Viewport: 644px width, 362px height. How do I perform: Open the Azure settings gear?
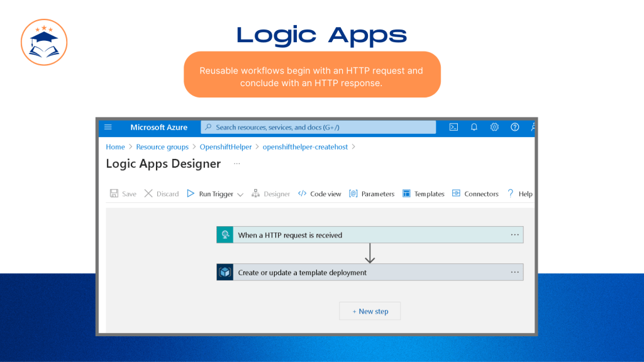point(494,127)
